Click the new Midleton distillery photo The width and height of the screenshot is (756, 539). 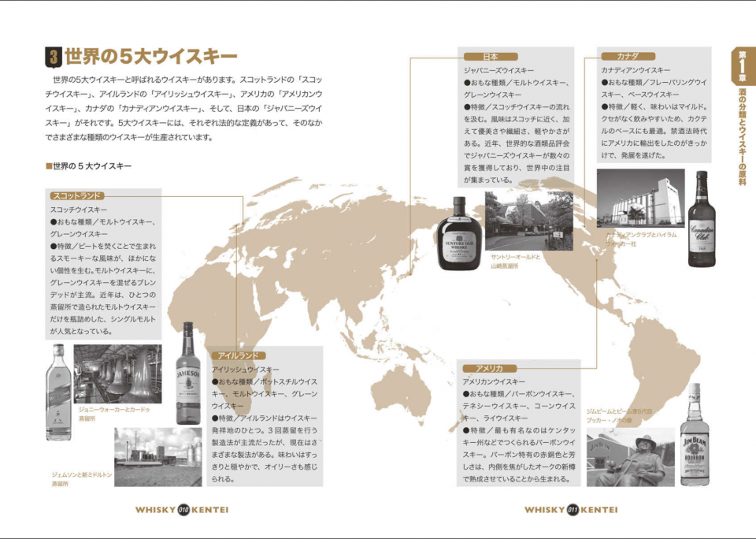pos(158,456)
